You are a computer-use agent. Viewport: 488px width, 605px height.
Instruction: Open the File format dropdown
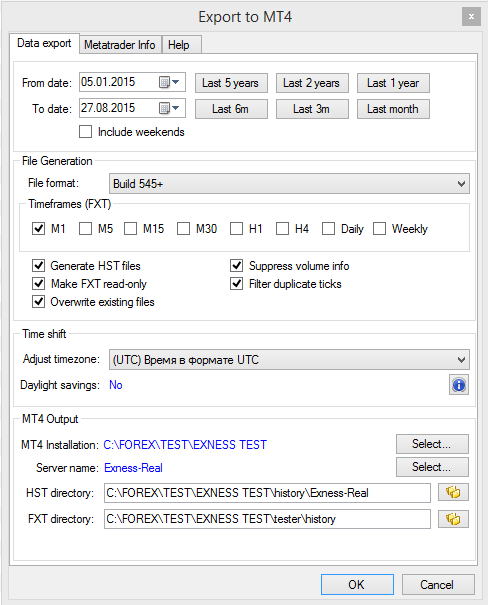click(289, 184)
